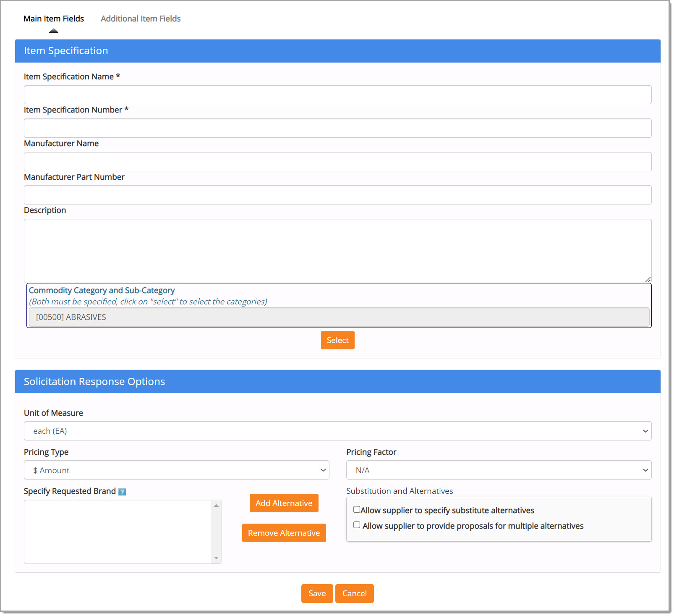Click the Remove Alternative button
674x616 pixels.
[284, 533]
